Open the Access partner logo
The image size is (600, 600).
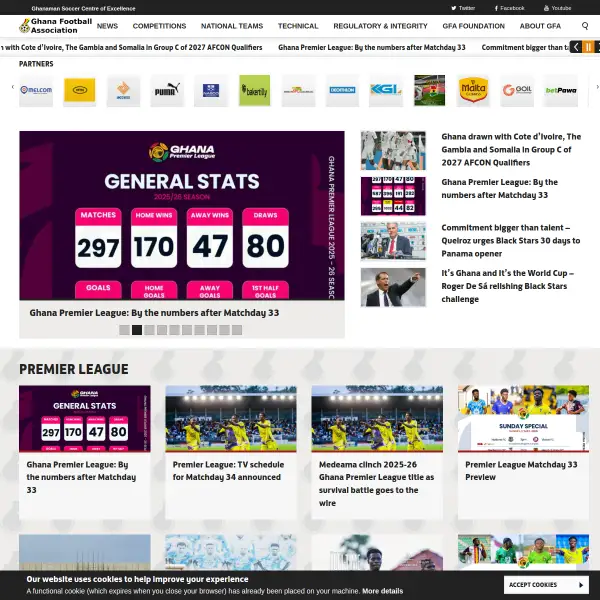pos(123,90)
